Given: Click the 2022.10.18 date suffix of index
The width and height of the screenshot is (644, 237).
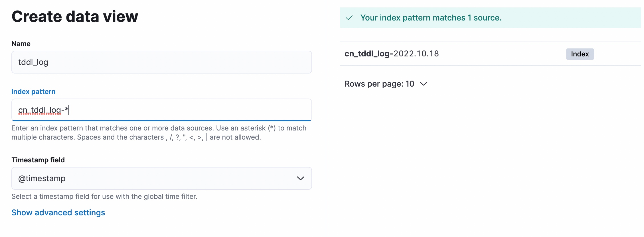Looking at the screenshot, I should (x=416, y=54).
